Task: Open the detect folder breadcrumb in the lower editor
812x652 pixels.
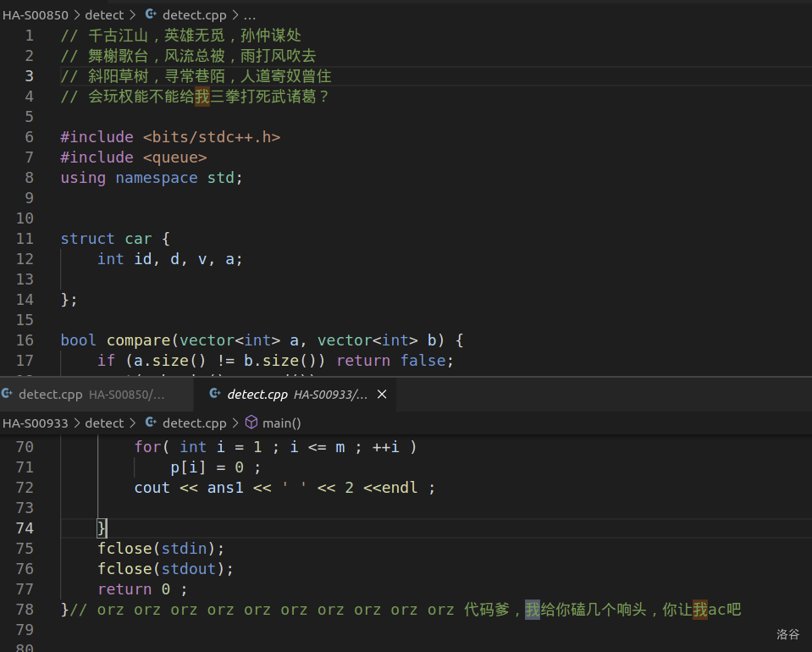Action: [x=105, y=423]
